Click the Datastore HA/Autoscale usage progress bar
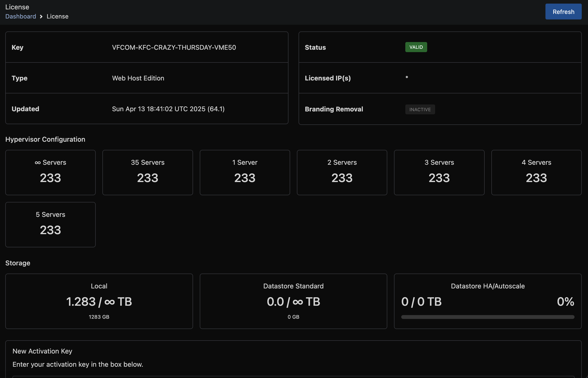The image size is (588, 378). 488,317
